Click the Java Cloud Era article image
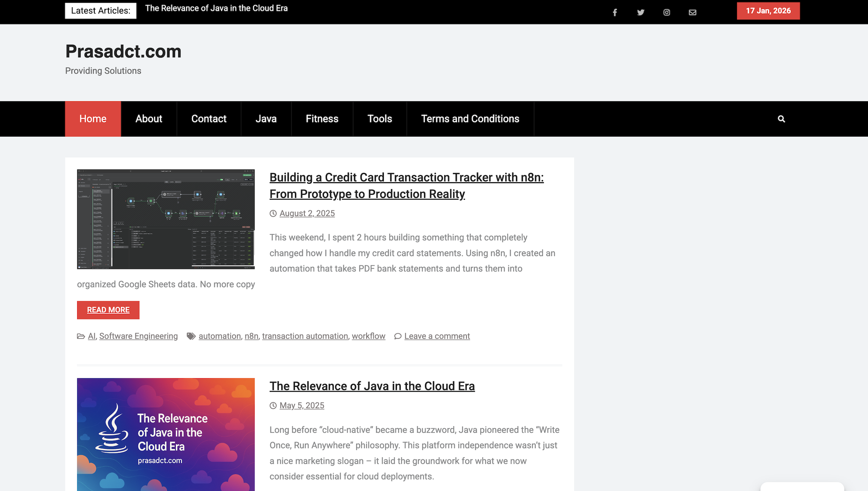The width and height of the screenshot is (868, 491). (x=165, y=434)
